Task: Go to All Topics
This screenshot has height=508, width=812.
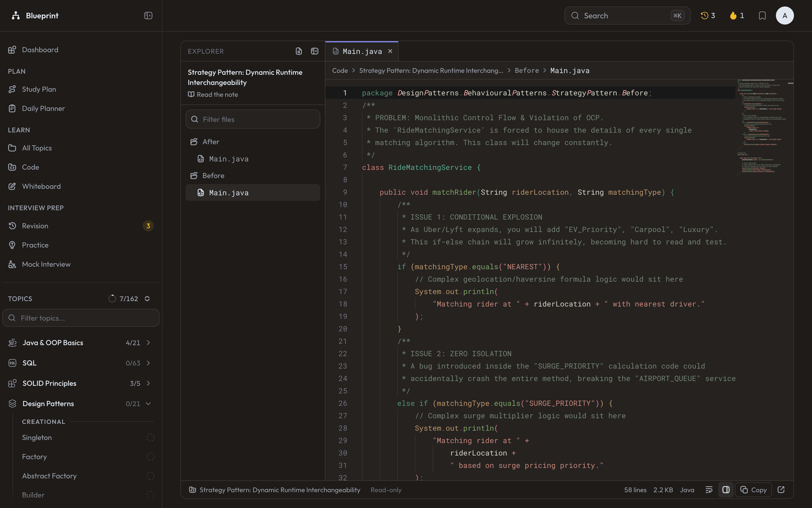Action: 81,148
